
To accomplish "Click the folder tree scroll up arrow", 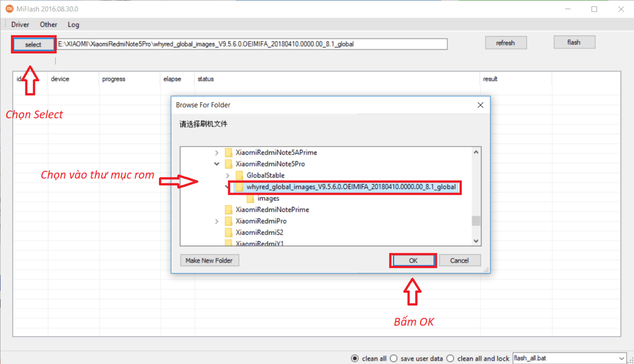I will [x=476, y=153].
